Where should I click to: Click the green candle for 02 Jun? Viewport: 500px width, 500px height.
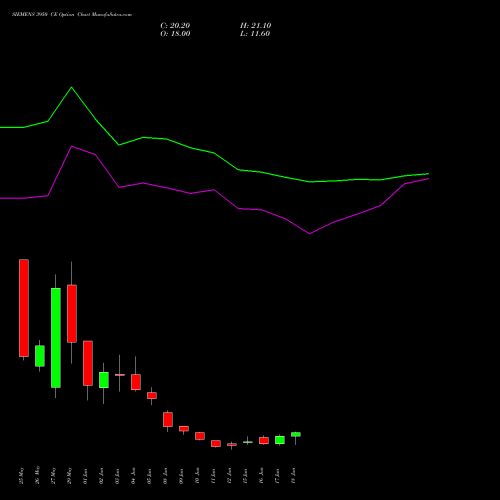(x=104, y=380)
